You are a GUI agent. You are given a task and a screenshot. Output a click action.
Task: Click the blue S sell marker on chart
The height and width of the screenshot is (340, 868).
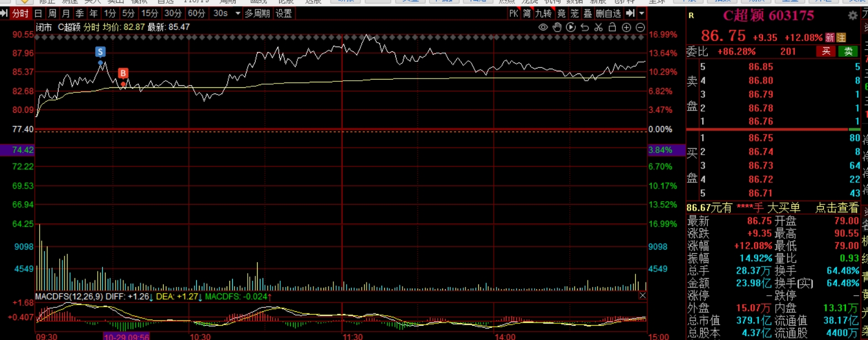coord(100,51)
